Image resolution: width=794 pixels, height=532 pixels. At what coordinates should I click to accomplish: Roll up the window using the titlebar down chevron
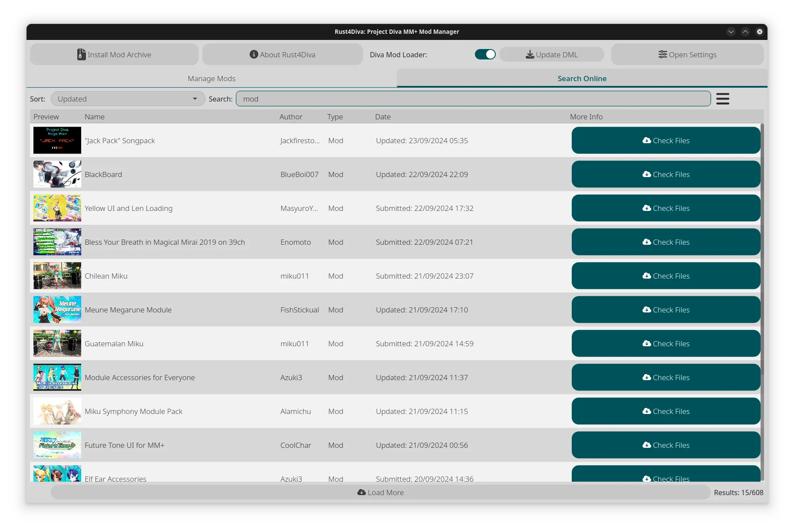click(731, 32)
